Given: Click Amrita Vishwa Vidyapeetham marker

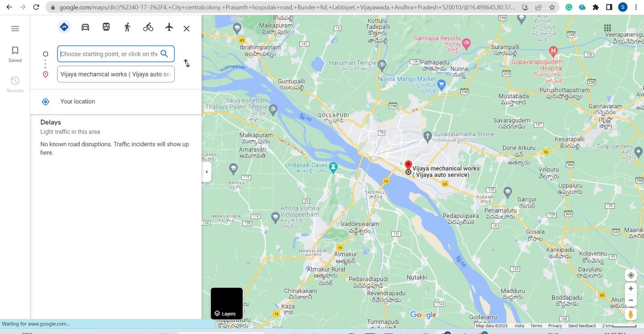Looking at the screenshot, I should click(x=275, y=217).
